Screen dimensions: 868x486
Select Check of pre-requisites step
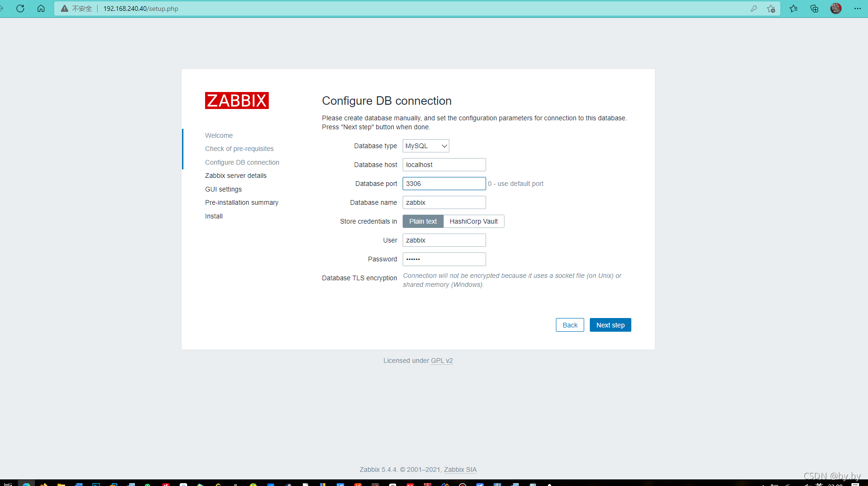pyautogui.click(x=239, y=149)
